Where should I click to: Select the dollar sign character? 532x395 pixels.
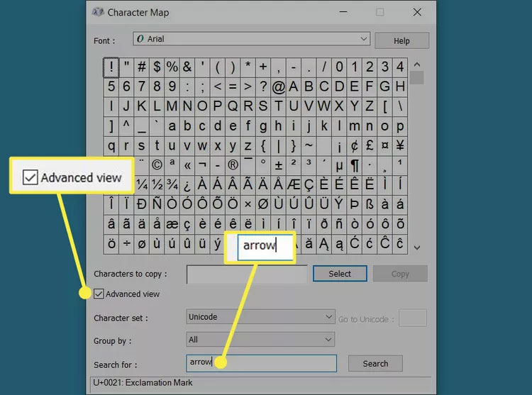157,67
